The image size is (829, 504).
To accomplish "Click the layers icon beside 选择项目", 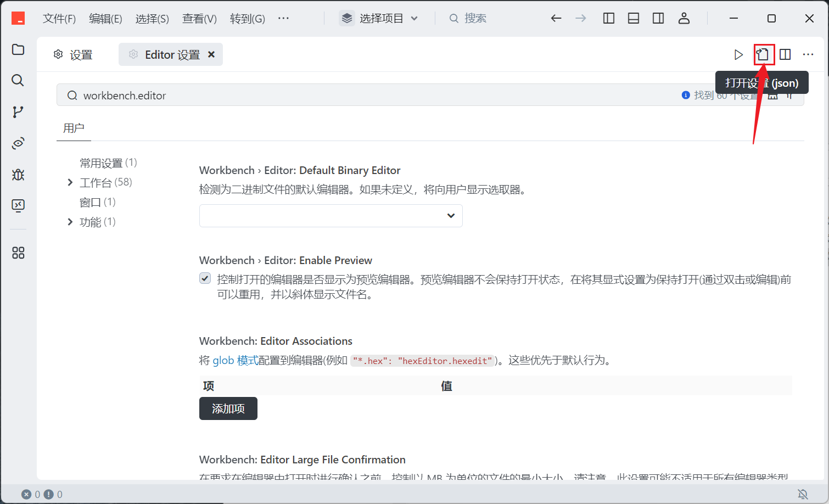I will tap(347, 18).
